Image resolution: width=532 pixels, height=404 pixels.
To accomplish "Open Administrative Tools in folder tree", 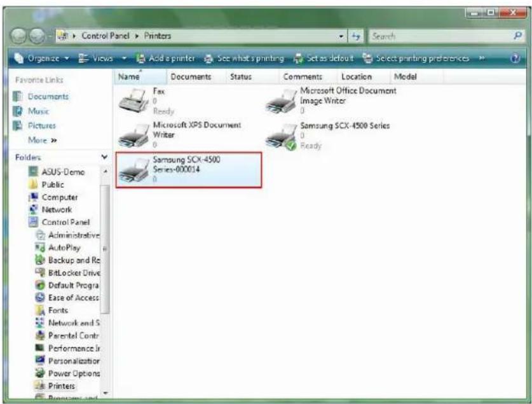I will point(67,235).
